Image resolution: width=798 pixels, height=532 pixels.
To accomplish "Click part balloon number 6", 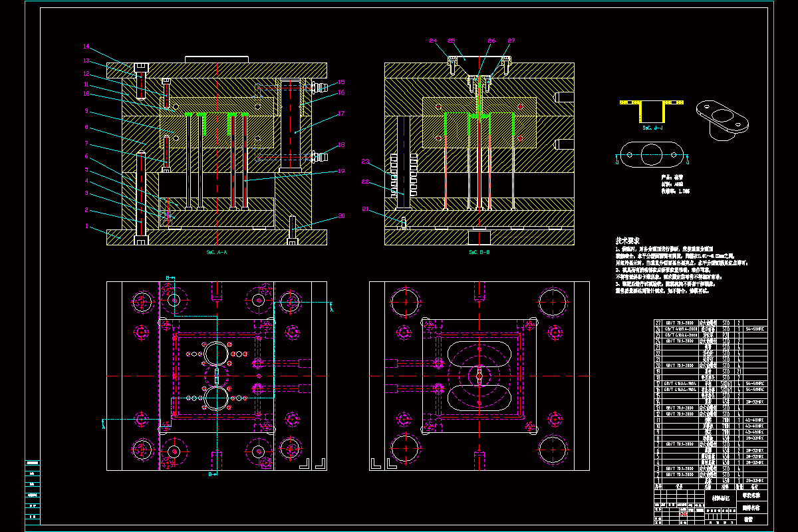I will point(86,156).
